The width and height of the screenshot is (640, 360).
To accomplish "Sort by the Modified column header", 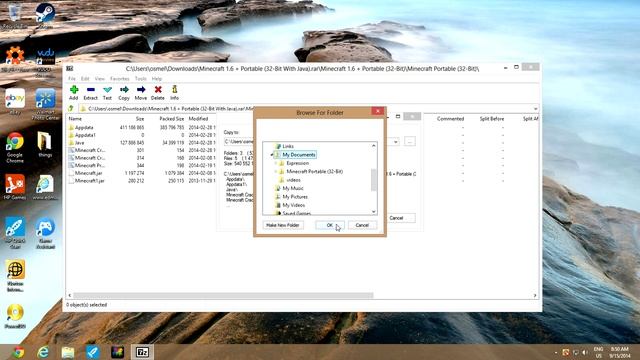I will 198,119.
